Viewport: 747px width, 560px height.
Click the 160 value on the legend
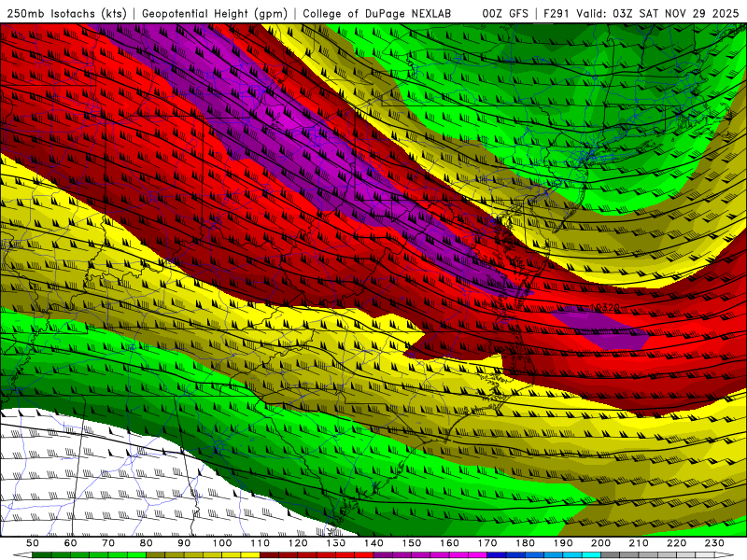click(449, 543)
